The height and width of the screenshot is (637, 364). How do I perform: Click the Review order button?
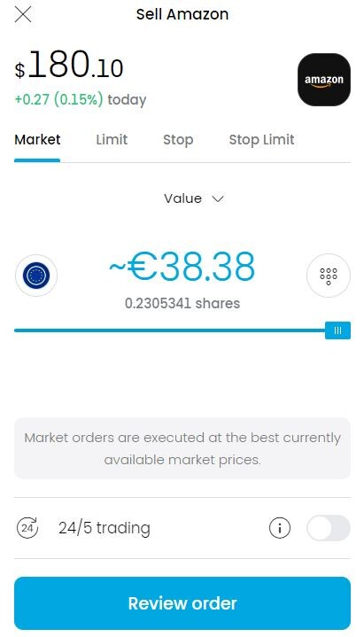tap(182, 602)
